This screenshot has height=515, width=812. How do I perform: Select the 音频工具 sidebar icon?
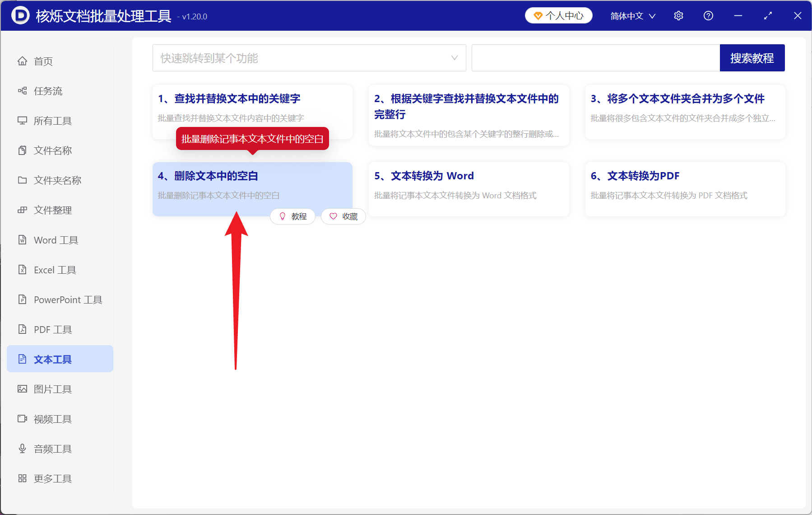point(52,449)
